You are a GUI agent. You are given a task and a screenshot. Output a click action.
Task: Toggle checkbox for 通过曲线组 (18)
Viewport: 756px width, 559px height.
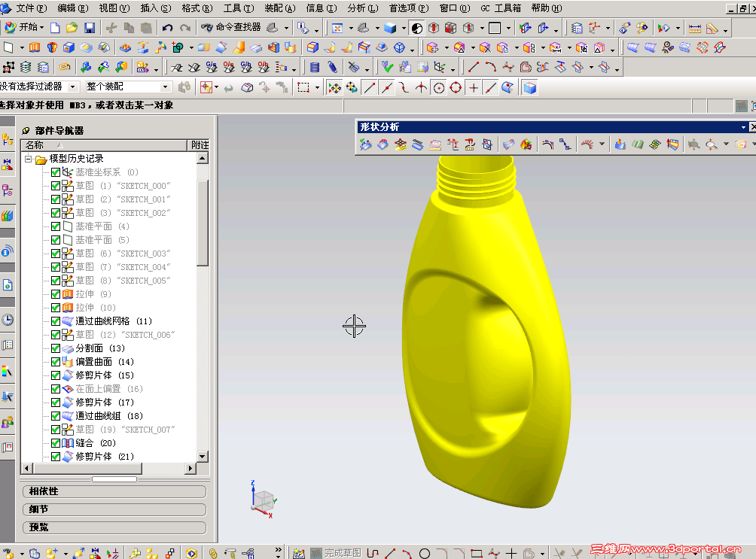click(56, 416)
